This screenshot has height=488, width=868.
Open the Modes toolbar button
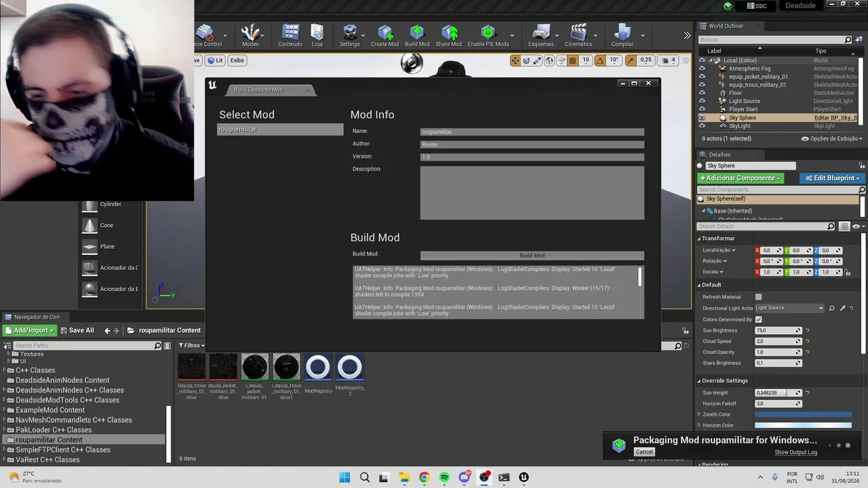click(250, 36)
